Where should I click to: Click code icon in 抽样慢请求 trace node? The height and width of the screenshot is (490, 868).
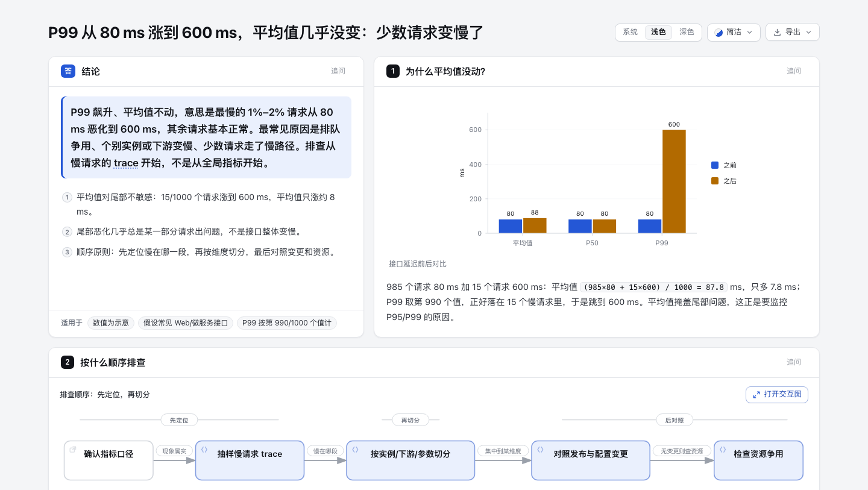point(204,449)
